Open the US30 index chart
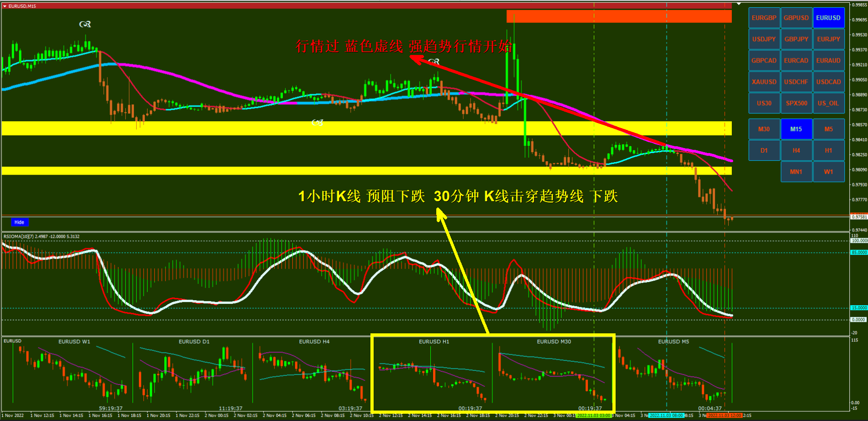 click(764, 103)
